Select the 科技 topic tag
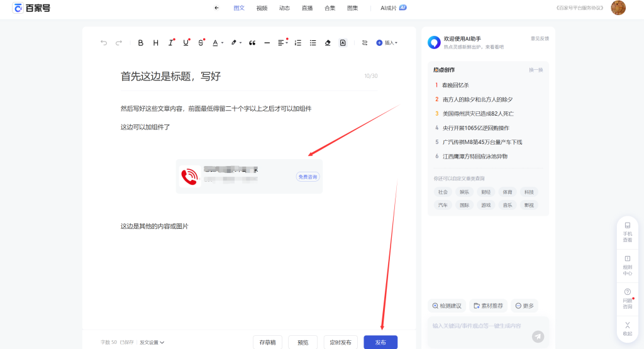This screenshot has width=644, height=349. click(x=528, y=192)
